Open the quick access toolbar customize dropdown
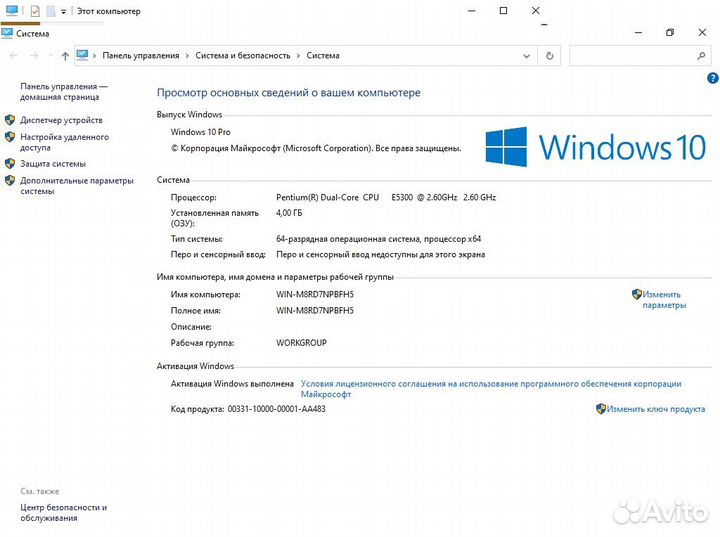720x537 pixels. click(64, 11)
